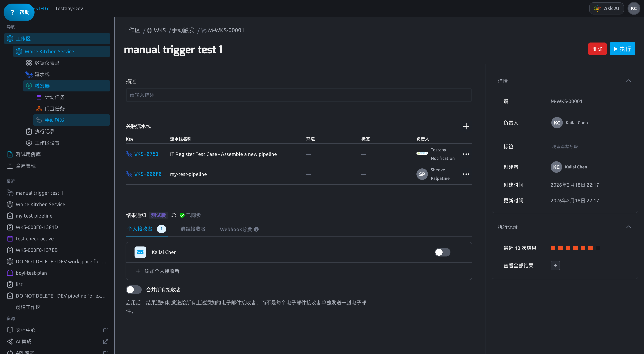This screenshot has width=644, height=354.
Task: Open 文档中心 external link icon
Action: pos(106,330)
